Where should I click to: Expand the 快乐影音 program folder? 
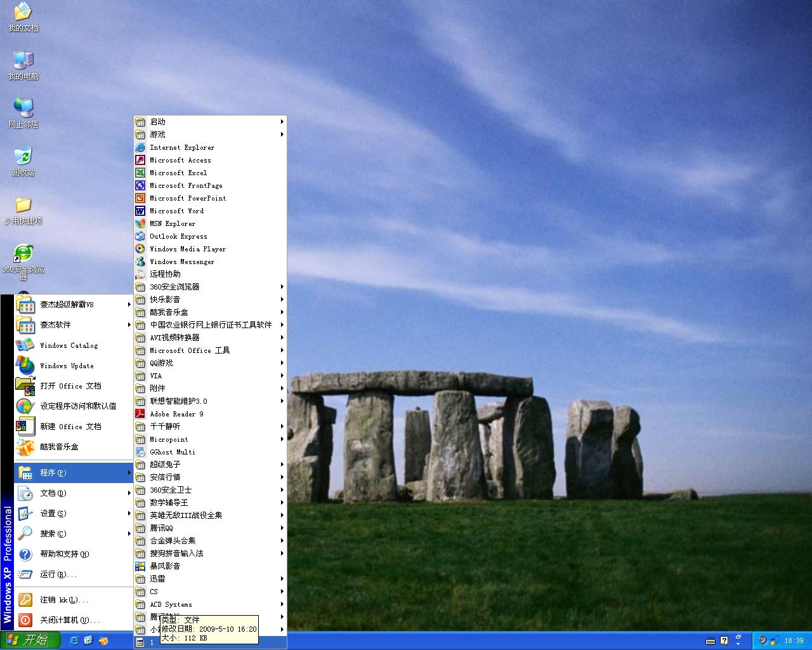pos(210,300)
